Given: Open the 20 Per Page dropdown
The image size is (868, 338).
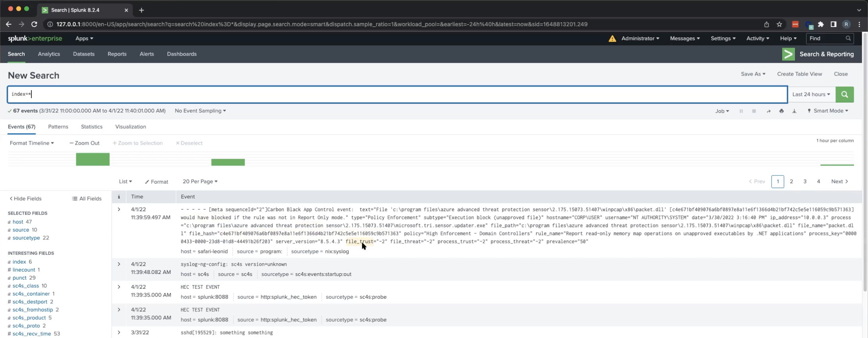Looking at the screenshot, I should pos(200,181).
